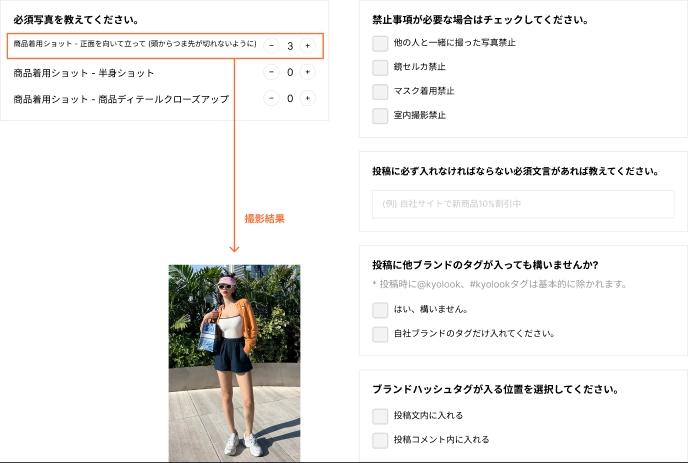Check 投稿文内に入れる hashtag position
Screen dimensions: 688x463
click(380, 415)
